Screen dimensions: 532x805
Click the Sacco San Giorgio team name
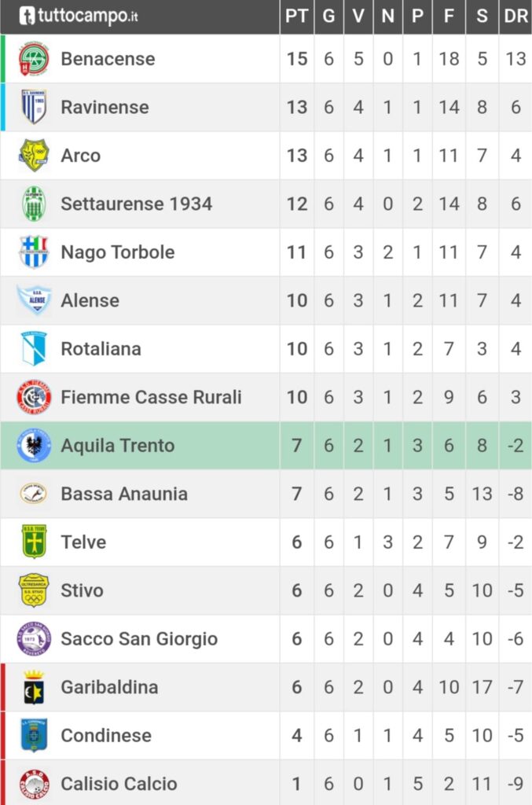(139, 639)
